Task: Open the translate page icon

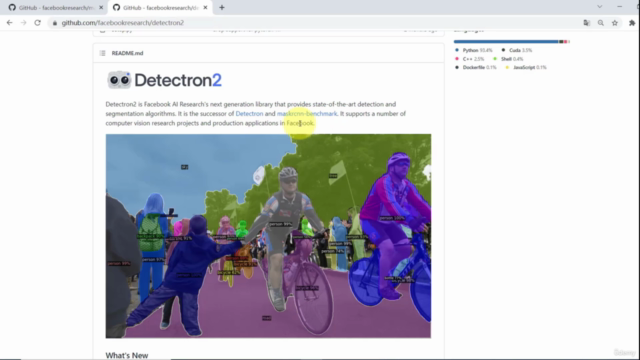Action: pos(587,23)
